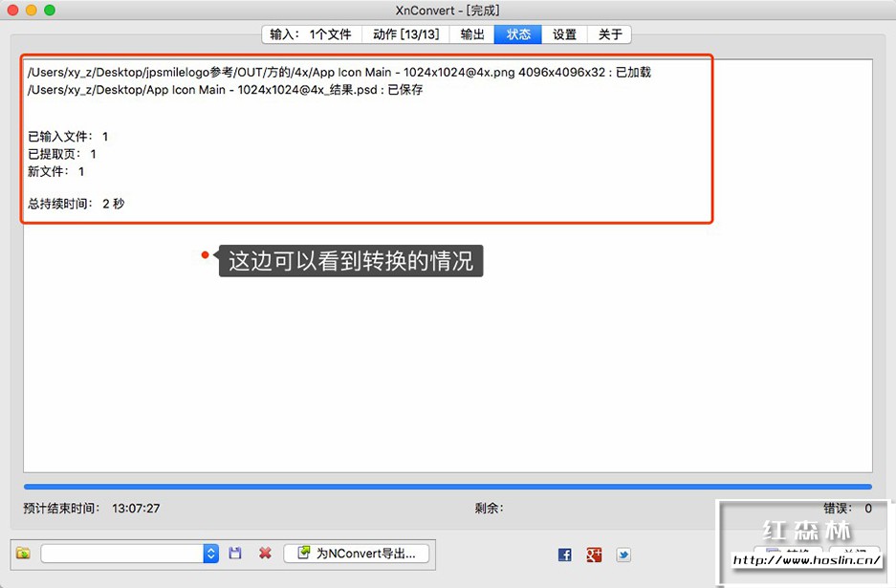Click the 已输入文件: 1 line
This screenshot has width=896, height=588.
(68, 137)
